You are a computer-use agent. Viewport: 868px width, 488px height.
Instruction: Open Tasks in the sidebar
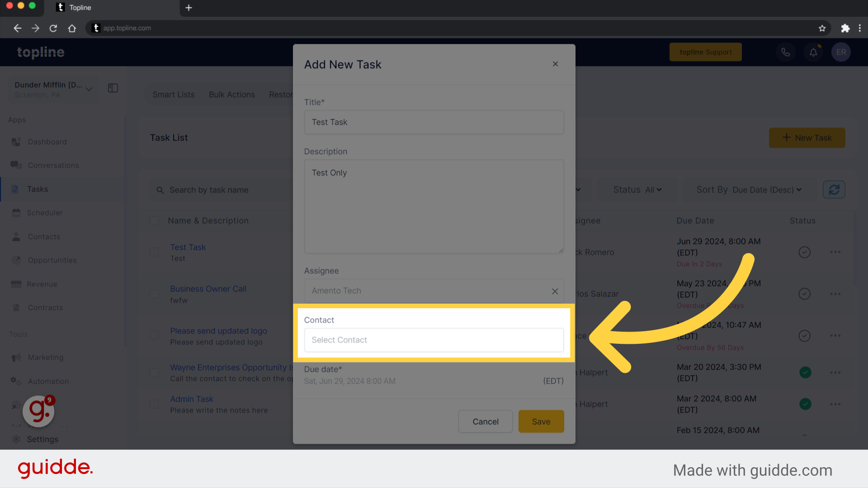tap(38, 189)
